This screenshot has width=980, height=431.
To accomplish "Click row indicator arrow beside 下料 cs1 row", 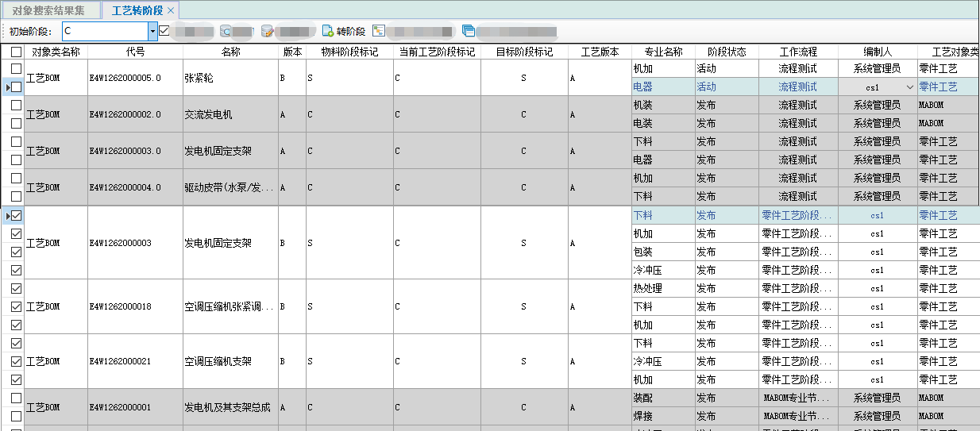I will pos(8,215).
